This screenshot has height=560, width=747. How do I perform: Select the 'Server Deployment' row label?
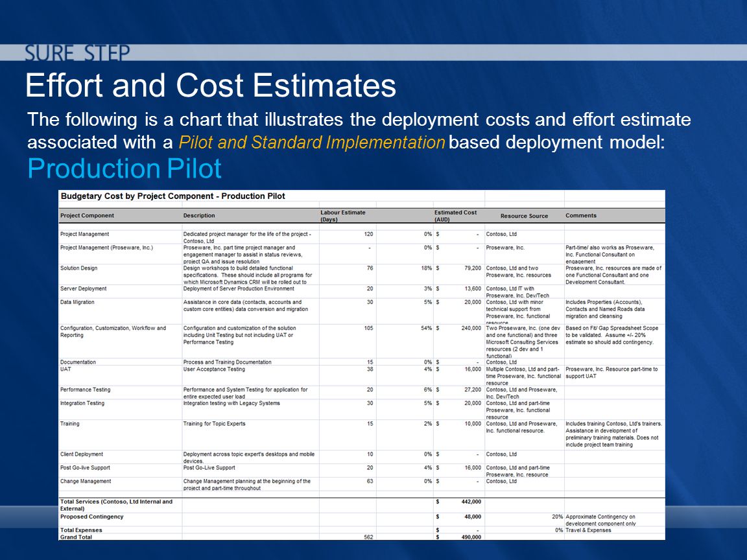tap(84, 288)
